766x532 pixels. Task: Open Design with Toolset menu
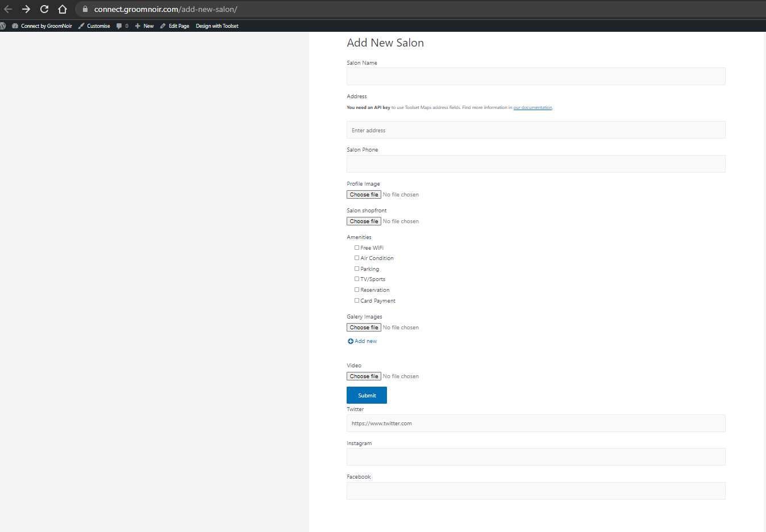coord(217,26)
